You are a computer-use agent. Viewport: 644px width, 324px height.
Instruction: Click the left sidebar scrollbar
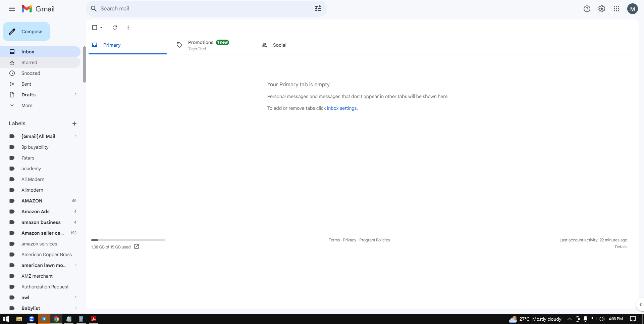pos(85,64)
